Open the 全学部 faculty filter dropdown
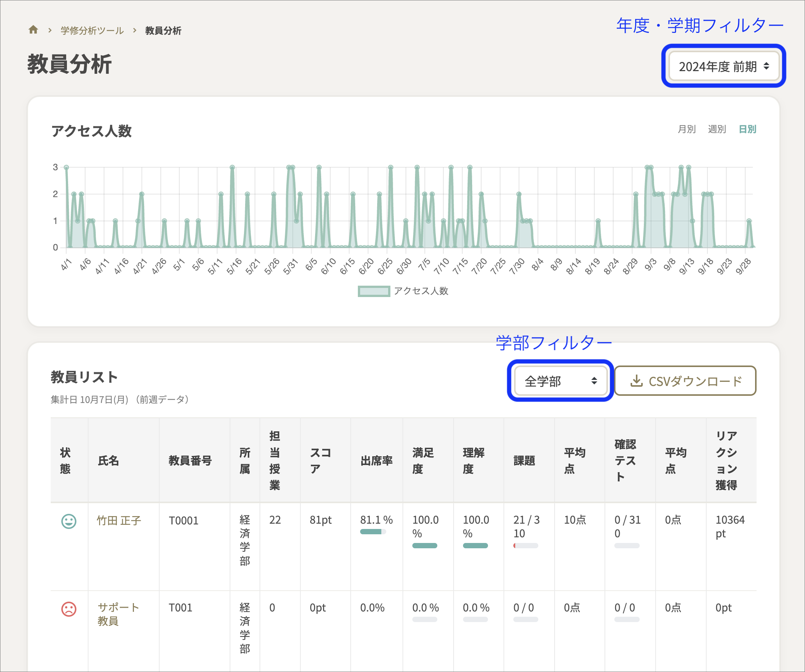 (560, 381)
